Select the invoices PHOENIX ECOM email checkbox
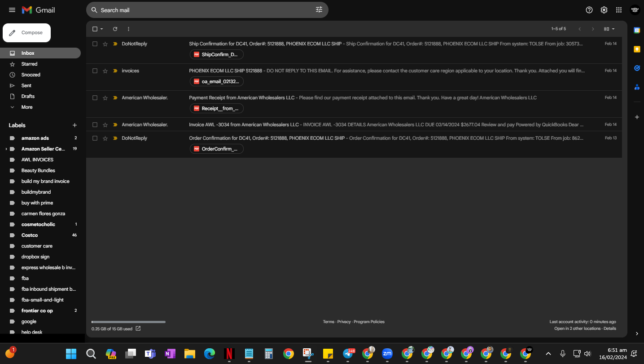 (95, 71)
